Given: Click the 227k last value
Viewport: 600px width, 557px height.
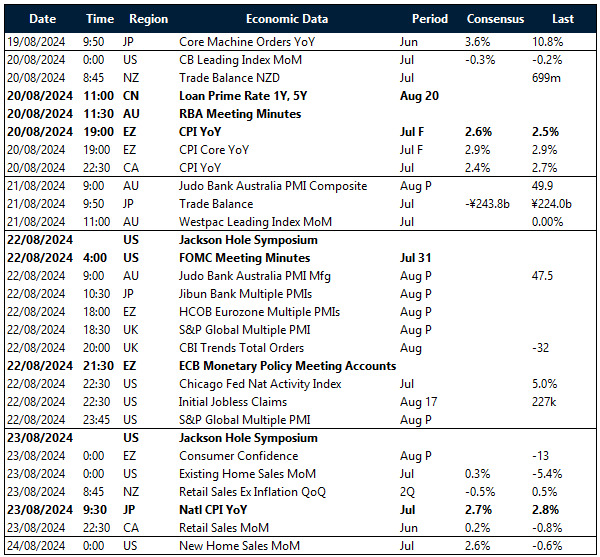Looking at the screenshot, I should [543, 401].
